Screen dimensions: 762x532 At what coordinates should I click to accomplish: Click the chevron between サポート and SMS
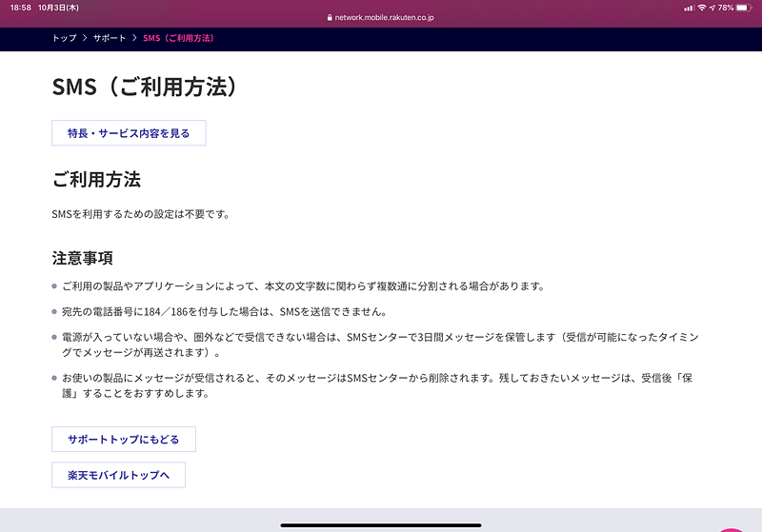134,38
